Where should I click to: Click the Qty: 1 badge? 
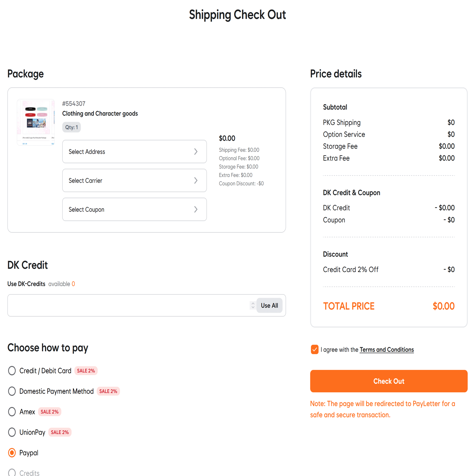[x=71, y=127]
